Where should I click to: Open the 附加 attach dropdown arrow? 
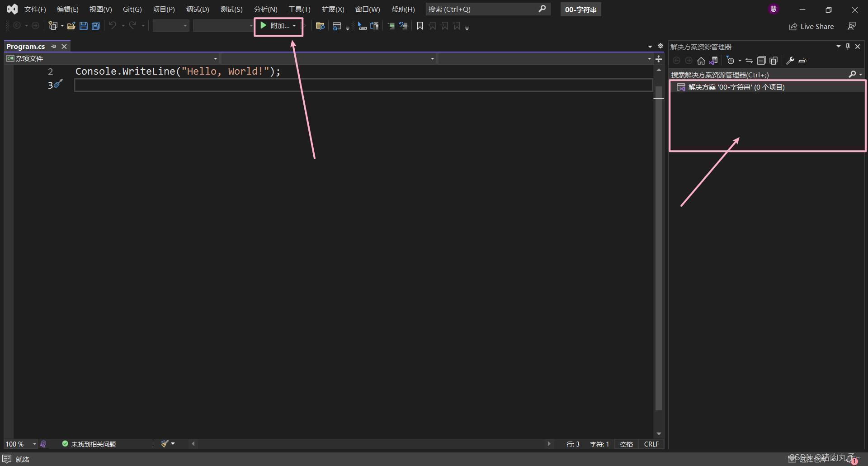coord(294,26)
